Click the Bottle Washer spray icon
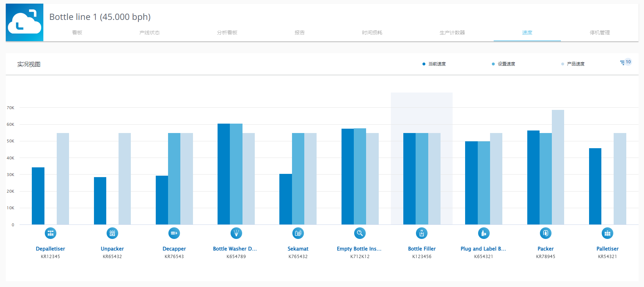The height and width of the screenshot is (287, 644). [236, 234]
